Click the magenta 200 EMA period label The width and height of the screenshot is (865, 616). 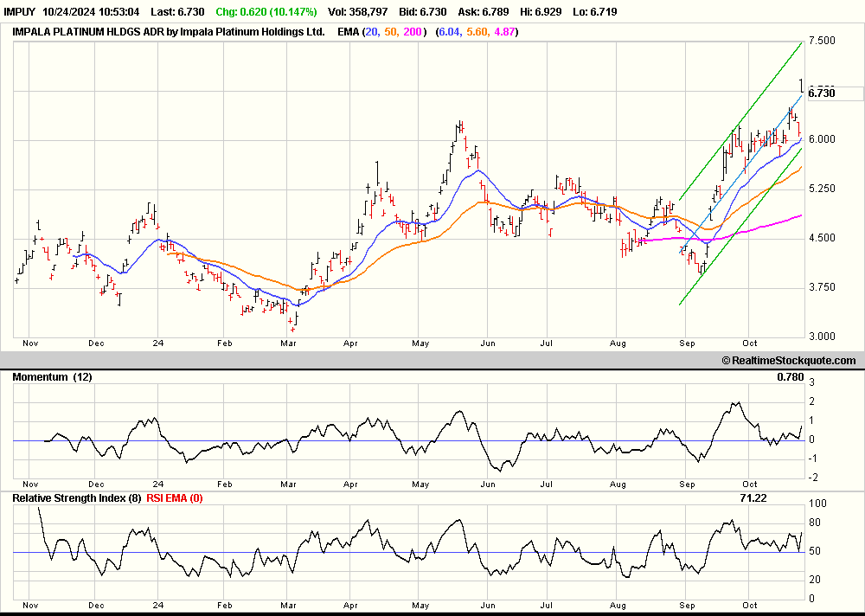tap(413, 32)
